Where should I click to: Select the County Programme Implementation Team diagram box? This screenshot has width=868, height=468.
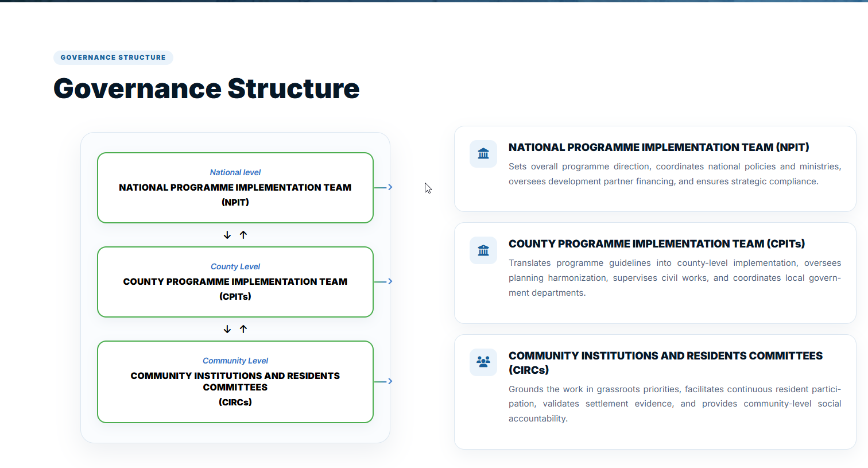(x=235, y=282)
